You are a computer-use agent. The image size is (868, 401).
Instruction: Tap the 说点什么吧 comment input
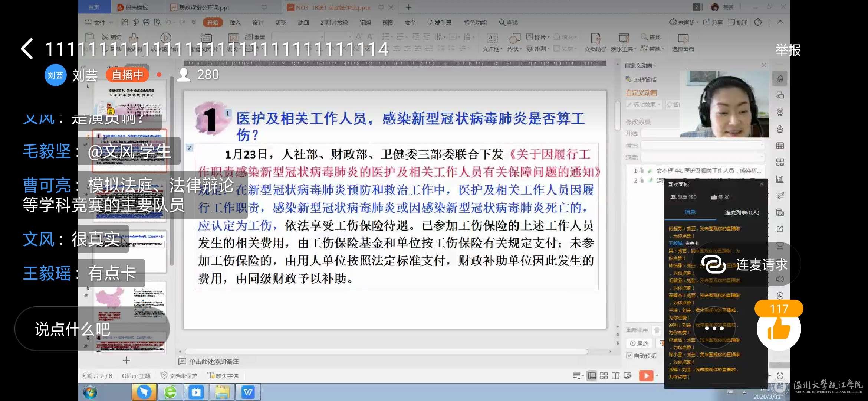[92, 329]
